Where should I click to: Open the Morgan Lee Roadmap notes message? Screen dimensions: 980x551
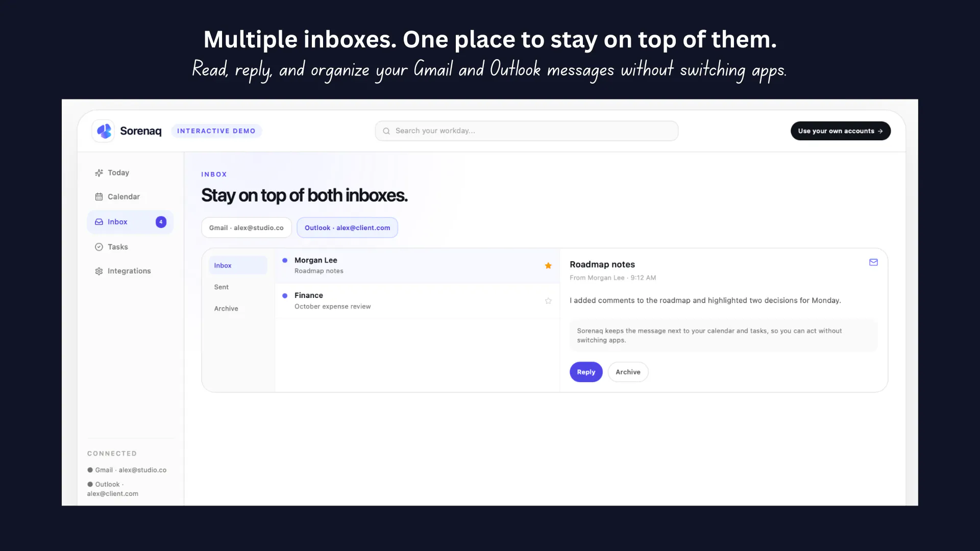click(x=417, y=265)
